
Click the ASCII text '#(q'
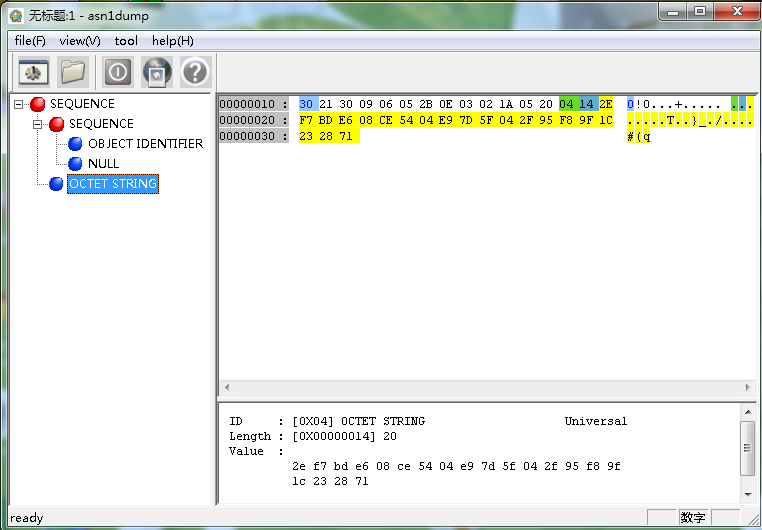click(x=639, y=137)
